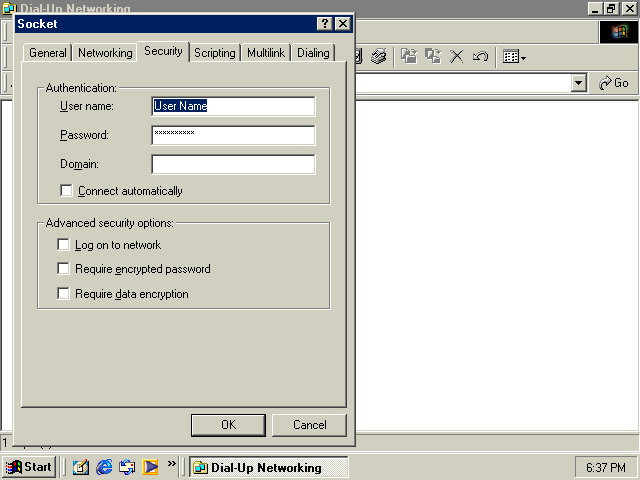The image size is (640, 480).
Task: Check Require data encryption
Action: pyautogui.click(x=63, y=293)
